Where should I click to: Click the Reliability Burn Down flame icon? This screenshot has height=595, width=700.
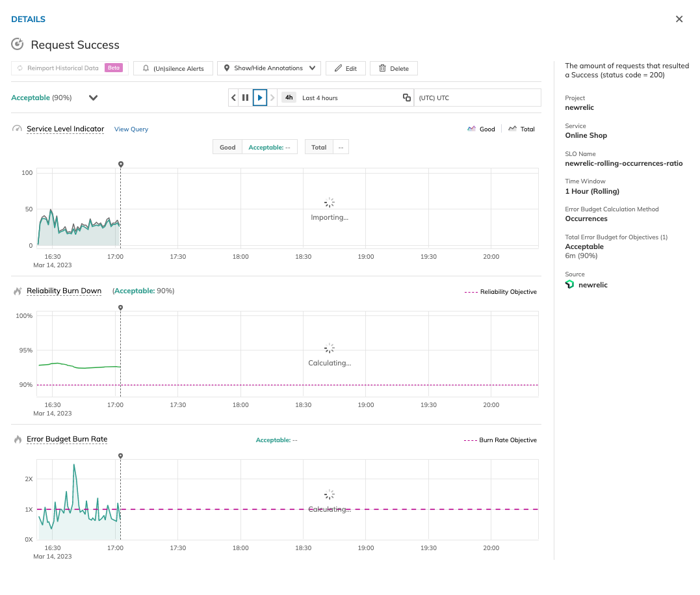tap(18, 291)
